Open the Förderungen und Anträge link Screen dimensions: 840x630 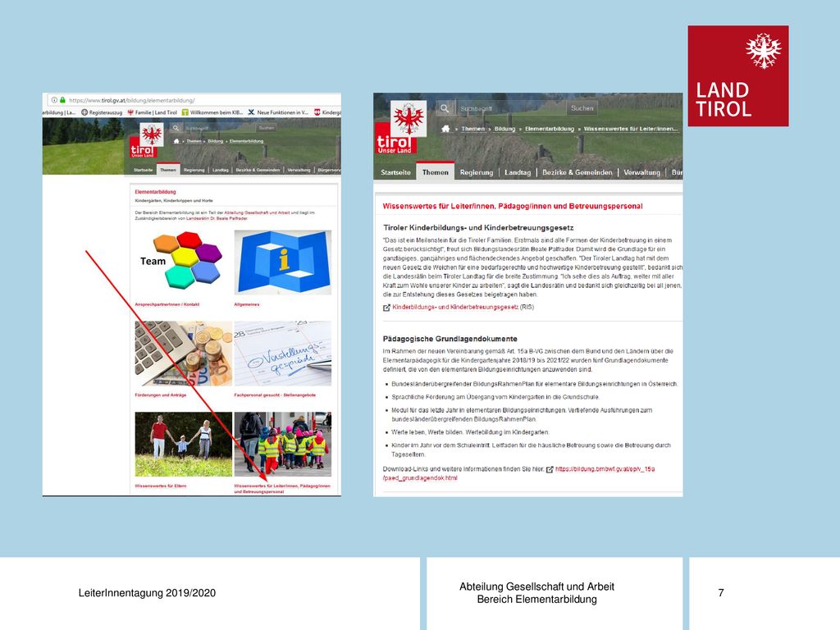161,395
